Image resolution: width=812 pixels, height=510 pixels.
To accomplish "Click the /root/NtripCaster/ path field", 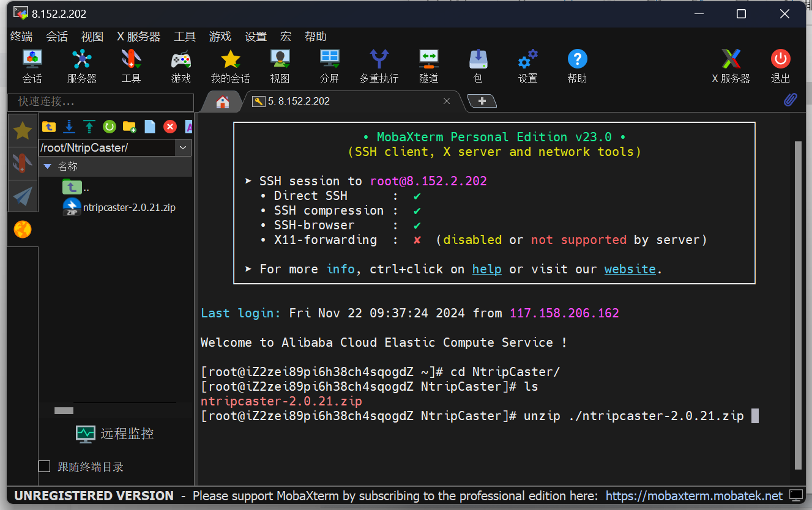I will click(x=107, y=147).
